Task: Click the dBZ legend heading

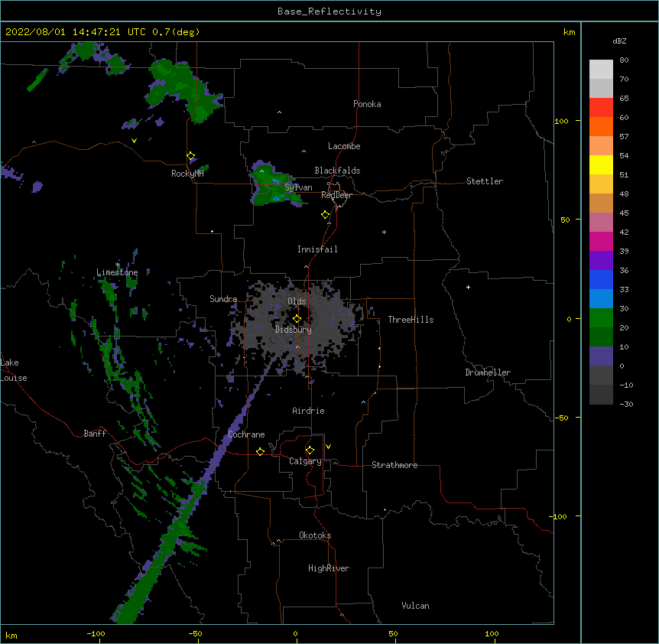Action: click(x=619, y=41)
